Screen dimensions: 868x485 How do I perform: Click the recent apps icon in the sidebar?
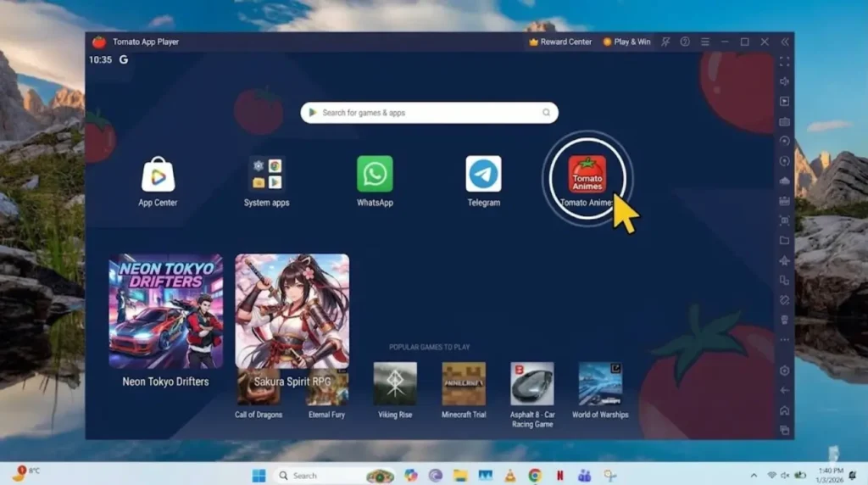coord(784,430)
